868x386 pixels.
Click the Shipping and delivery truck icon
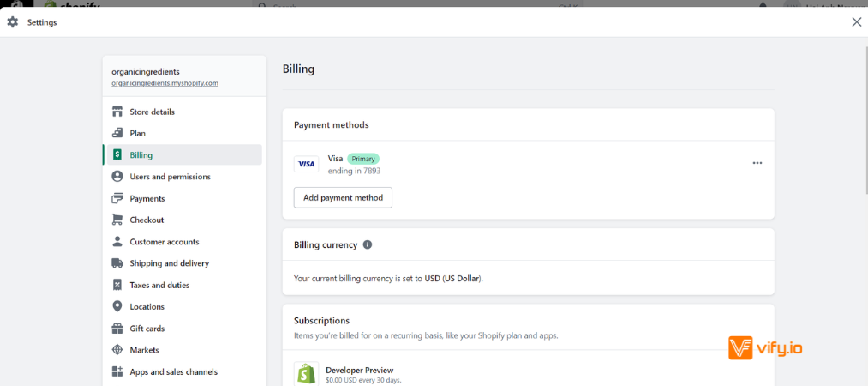(117, 263)
